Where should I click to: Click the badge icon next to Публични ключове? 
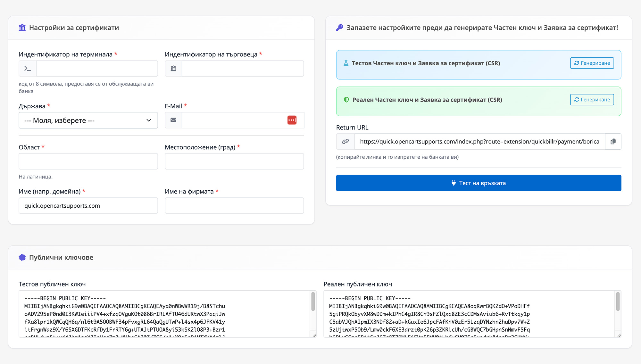tap(22, 258)
